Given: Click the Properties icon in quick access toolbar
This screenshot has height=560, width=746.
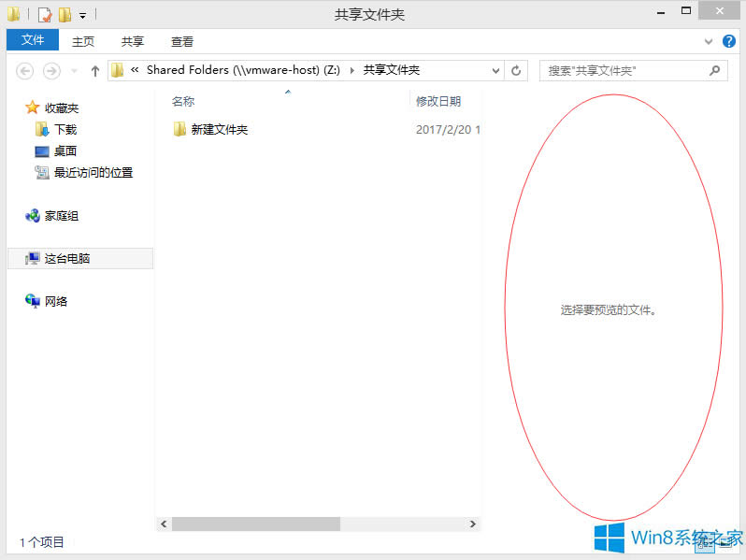Looking at the screenshot, I should [44, 15].
